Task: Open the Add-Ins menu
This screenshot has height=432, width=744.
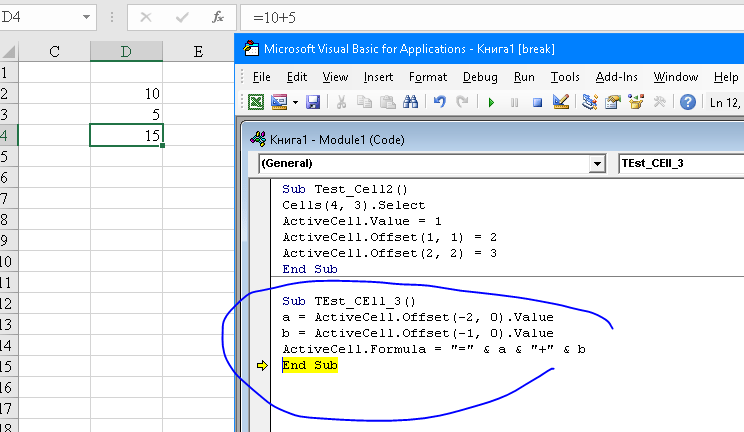Action: pyautogui.click(x=616, y=77)
